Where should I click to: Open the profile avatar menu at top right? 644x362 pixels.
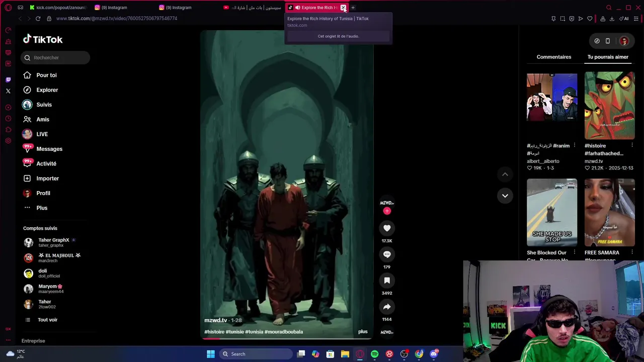[x=624, y=41]
